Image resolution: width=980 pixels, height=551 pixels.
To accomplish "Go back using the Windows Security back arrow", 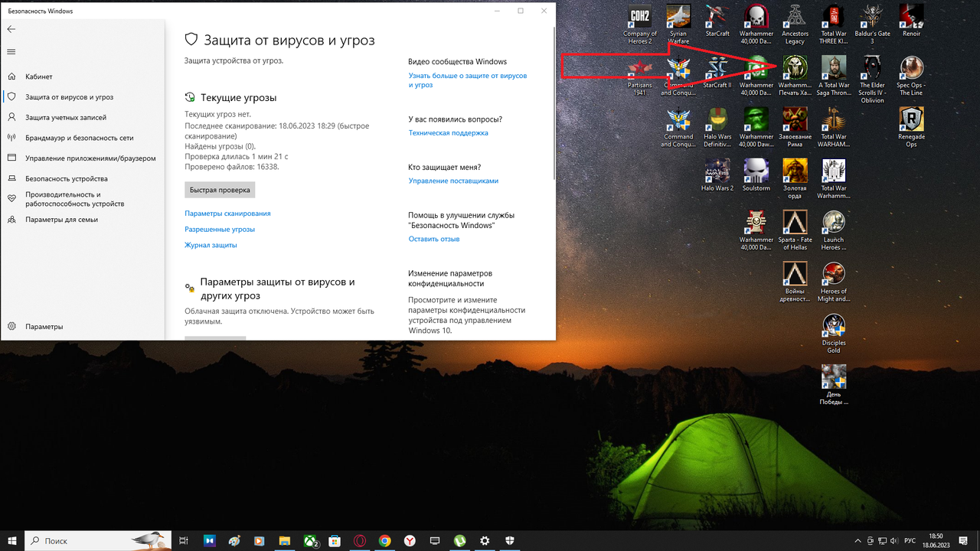I will point(11,29).
